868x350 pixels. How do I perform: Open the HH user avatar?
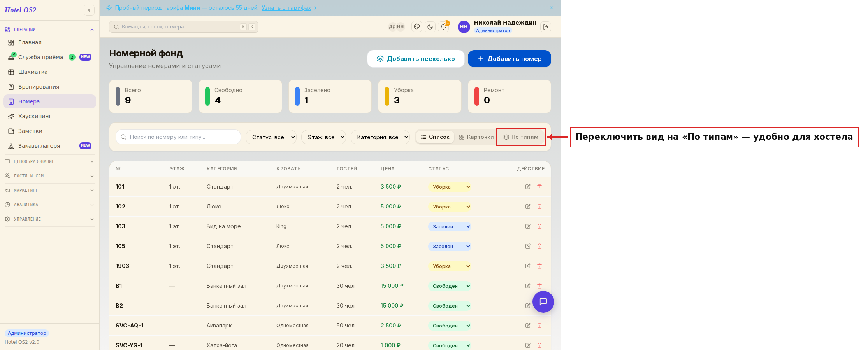coord(464,27)
